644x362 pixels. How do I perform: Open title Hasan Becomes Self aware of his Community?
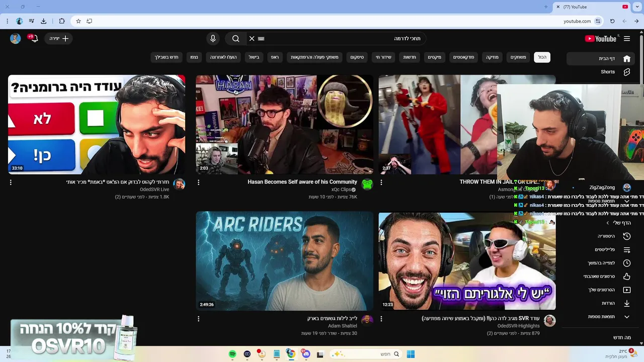302,182
